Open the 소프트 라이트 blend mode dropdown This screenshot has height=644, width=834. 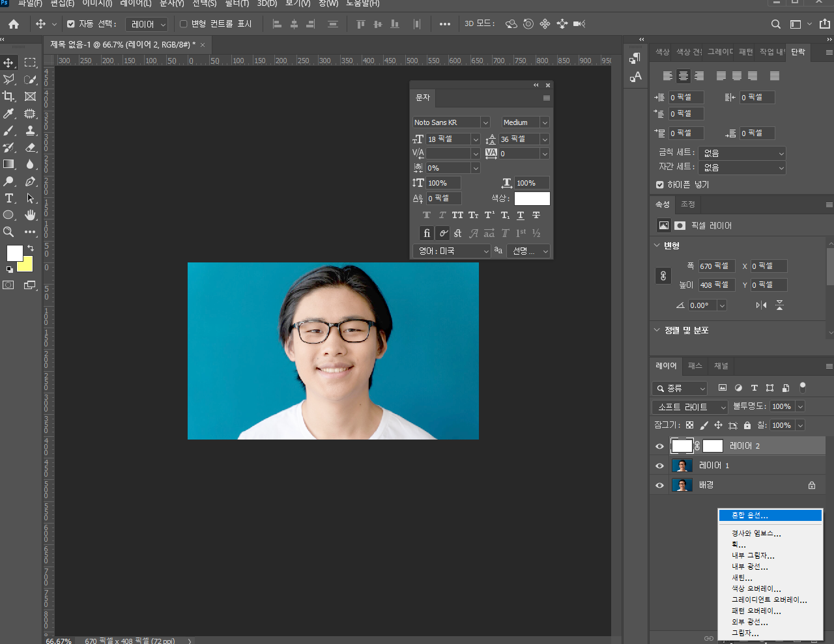click(x=690, y=407)
